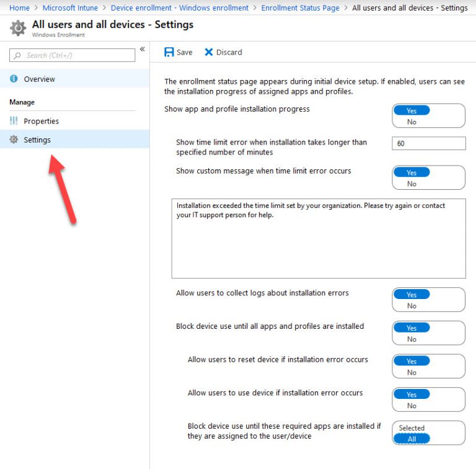Click the large gear icon by page title
476x469 pixels.
click(18, 28)
